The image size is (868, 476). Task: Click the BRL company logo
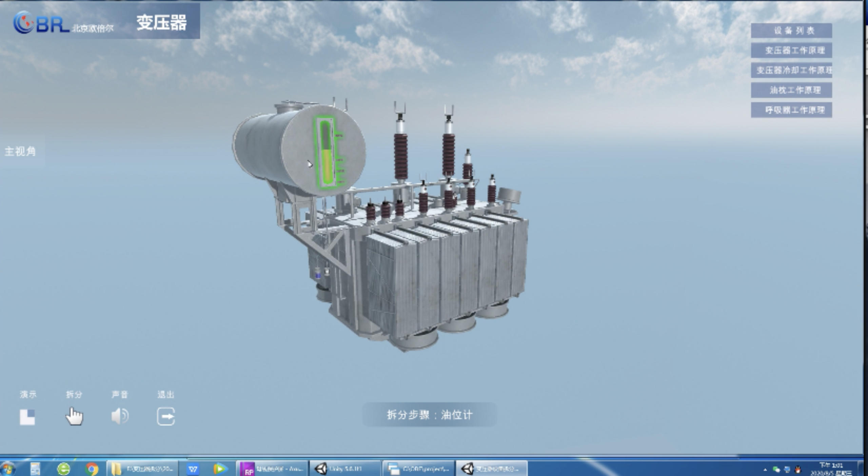(x=41, y=23)
